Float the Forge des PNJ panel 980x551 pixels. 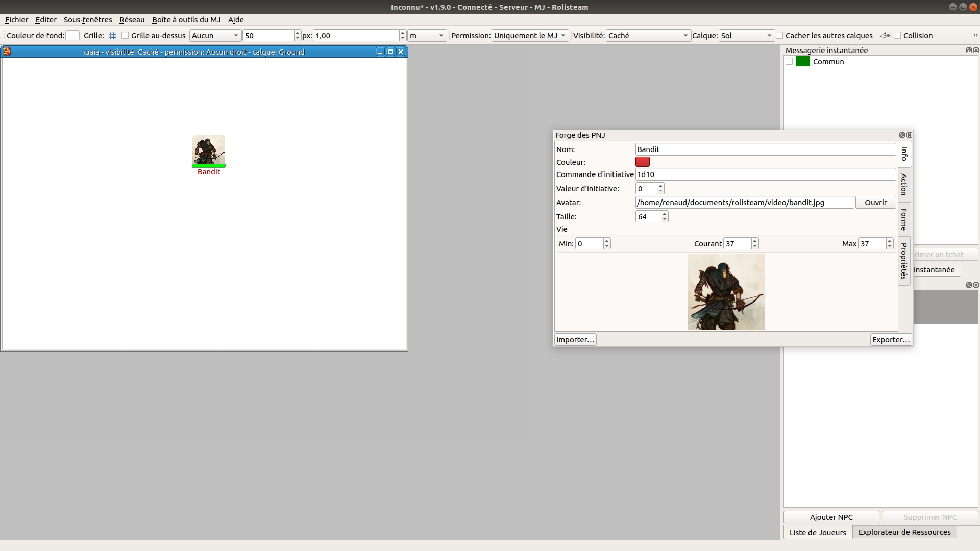coord(901,135)
